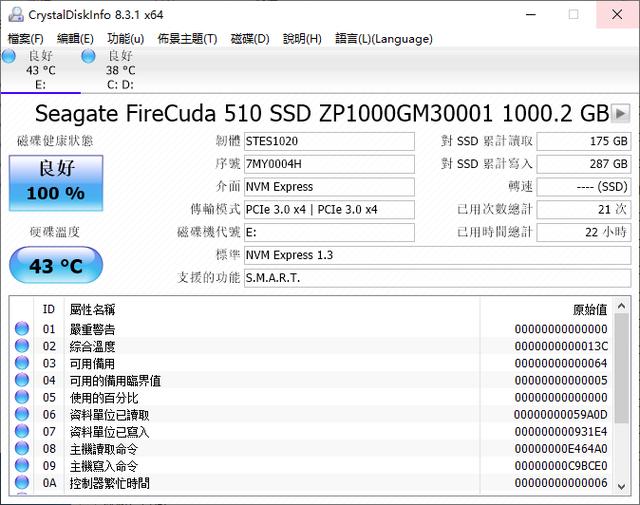This screenshot has height=505, width=640.
Task: Open the 檔案(F) menu
Action: tap(25, 39)
